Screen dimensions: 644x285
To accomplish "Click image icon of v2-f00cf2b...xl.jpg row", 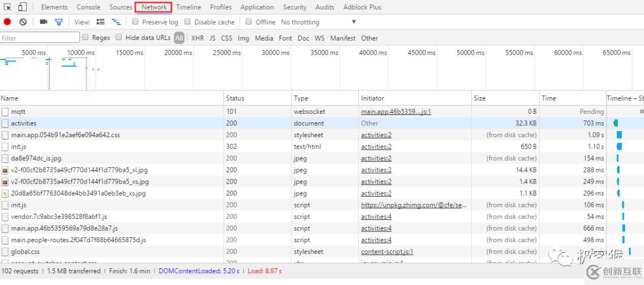I will pyautogui.click(x=5, y=170).
